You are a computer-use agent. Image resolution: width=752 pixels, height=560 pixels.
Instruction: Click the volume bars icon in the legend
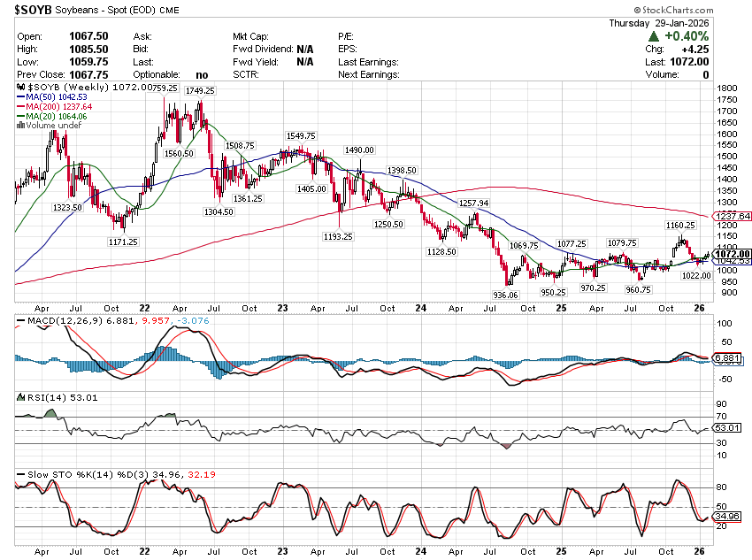[x=19, y=126]
